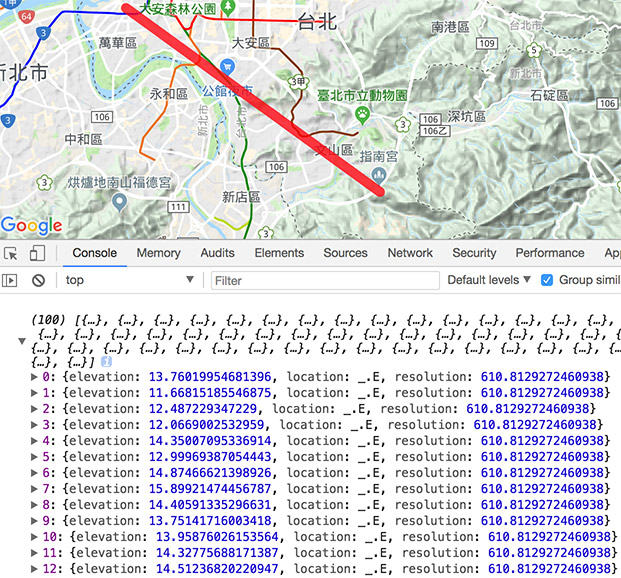The width and height of the screenshot is (621, 578).
Task: Toggle the Group similar checkbox
Action: pyautogui.click(x=547, y=280)
